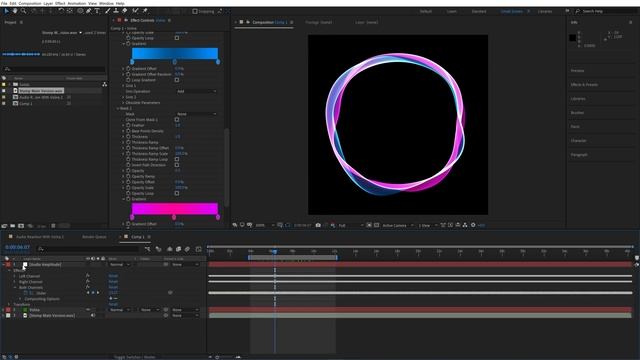This screenshot has width=640, height=360.
Task: Toggle the Thickness Ramp Loop checkbox
Action: (x=177, y=159)
